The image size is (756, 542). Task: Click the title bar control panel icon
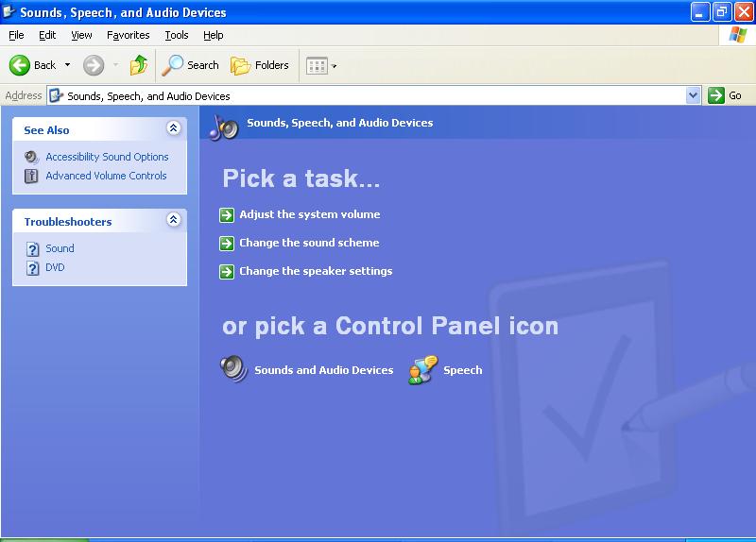tap(9, 11)
